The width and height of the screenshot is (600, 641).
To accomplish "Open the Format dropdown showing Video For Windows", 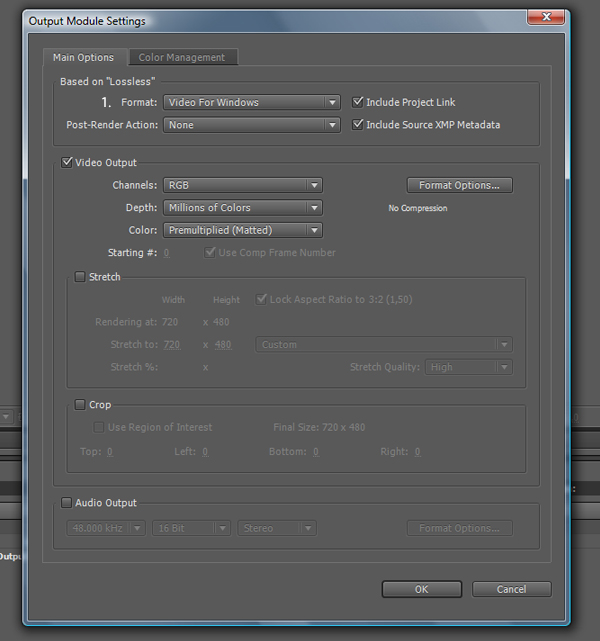I will click(251, 102).
